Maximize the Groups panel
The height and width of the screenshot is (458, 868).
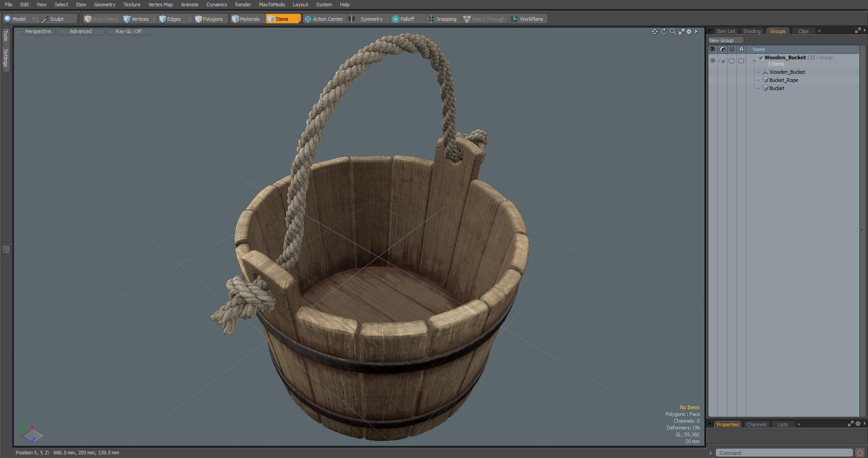(858, 31)
